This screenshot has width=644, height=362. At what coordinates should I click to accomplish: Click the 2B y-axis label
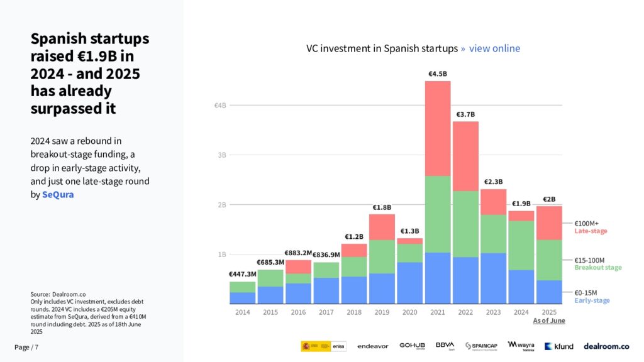pos(222,205)
